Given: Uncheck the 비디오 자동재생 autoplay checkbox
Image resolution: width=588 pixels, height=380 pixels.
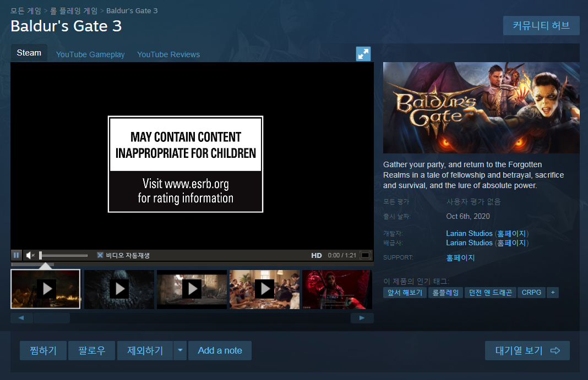Looking at the screenshot, I should [100, 255].
